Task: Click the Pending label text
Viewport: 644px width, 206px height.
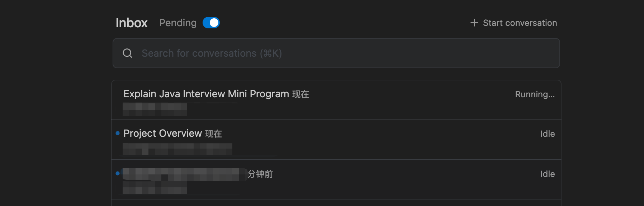Action: tap(178, 23)
